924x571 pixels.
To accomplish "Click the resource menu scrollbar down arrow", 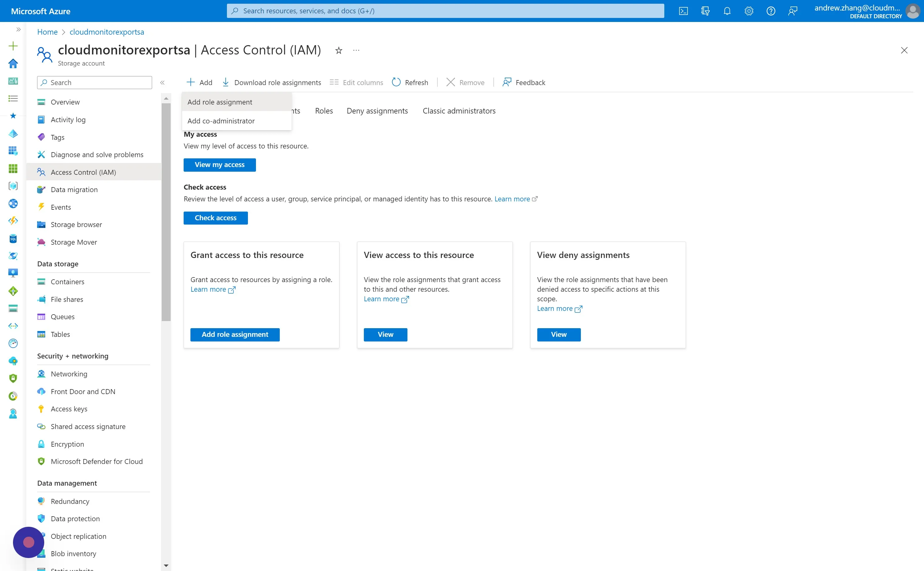I will click(x=166, y=566).
